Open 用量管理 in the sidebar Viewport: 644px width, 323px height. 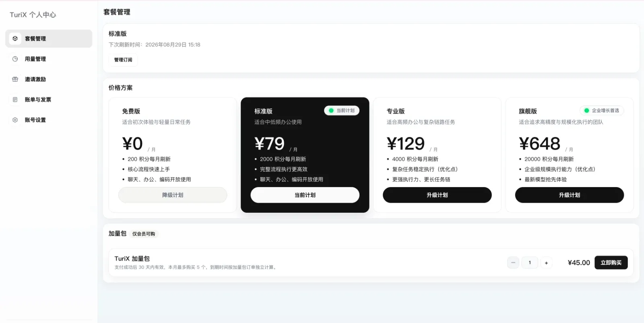(49, 59)
